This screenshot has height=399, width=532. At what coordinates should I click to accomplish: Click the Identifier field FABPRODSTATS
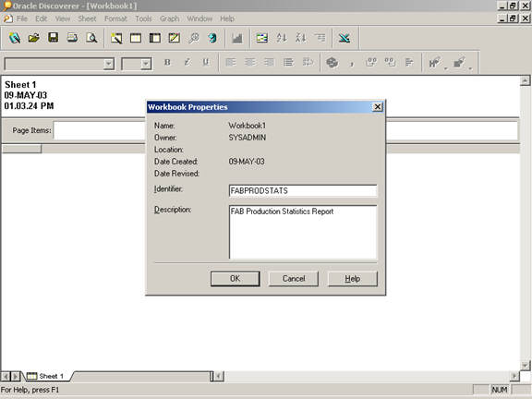[303, 190]
